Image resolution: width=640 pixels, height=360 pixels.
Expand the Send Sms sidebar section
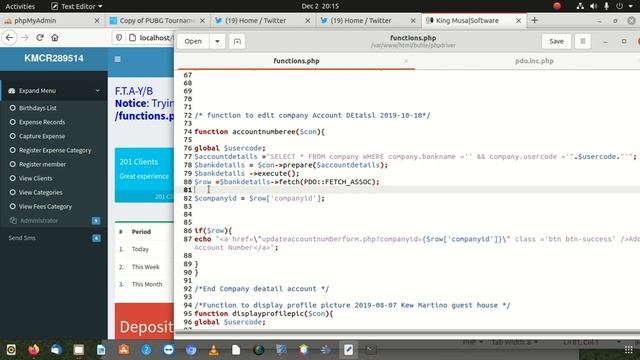54,238
